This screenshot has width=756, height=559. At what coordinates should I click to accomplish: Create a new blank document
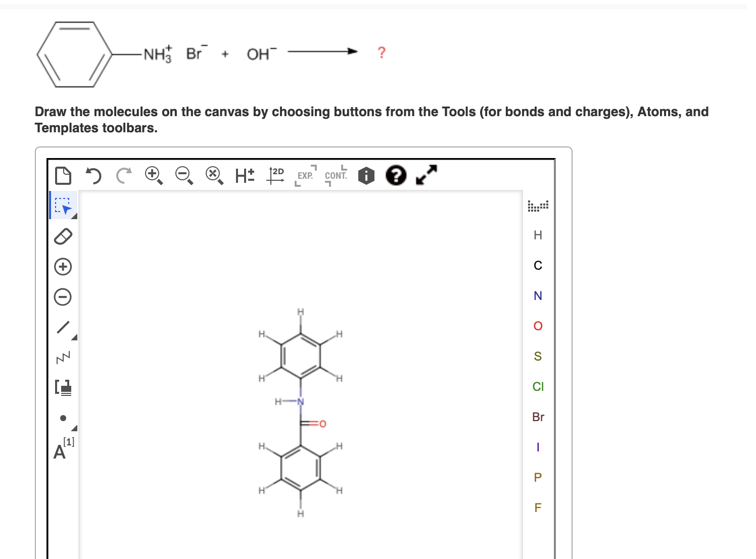62,176
